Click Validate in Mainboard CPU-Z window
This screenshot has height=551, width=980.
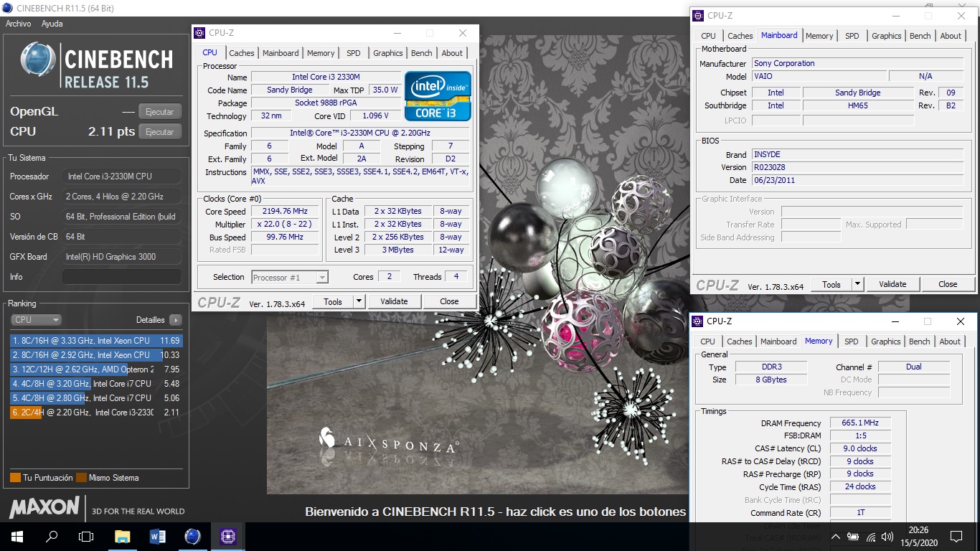tap(892, 284)
